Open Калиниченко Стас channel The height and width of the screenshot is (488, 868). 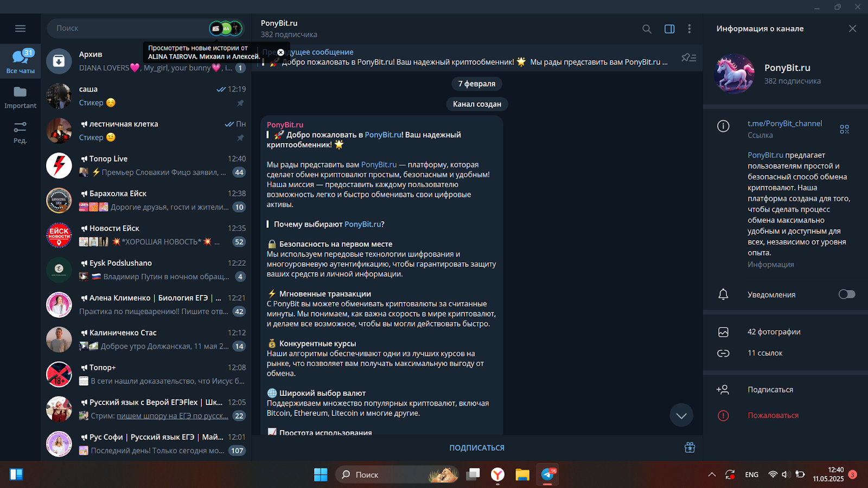pyautogui.click(x=146, y=339)
